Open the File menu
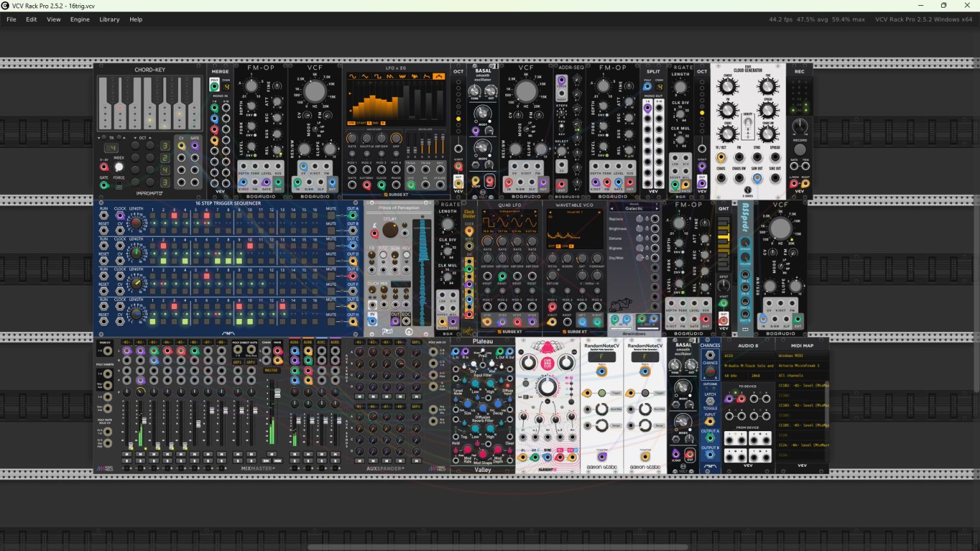This screenshot has width=980, height=551. [11, 19]
